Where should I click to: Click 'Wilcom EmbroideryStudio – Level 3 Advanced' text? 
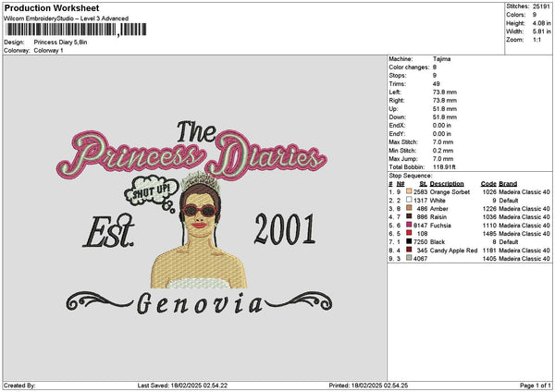[x=66, y=18]
